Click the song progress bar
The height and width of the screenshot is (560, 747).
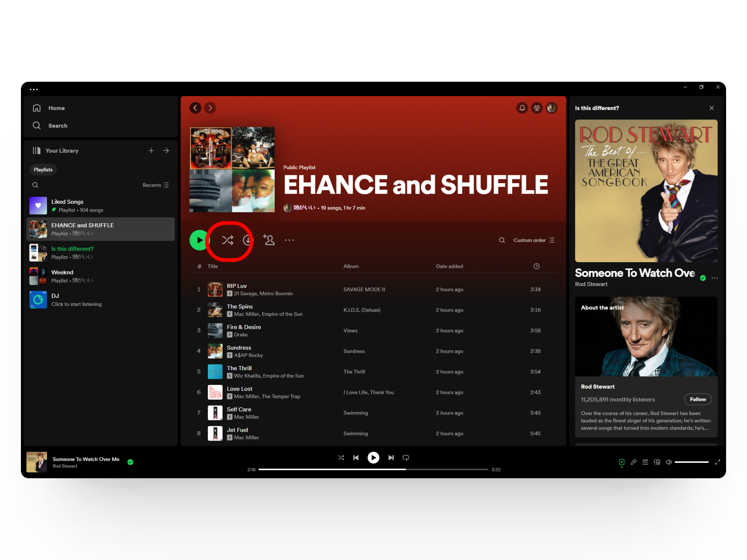coord(373,469)
